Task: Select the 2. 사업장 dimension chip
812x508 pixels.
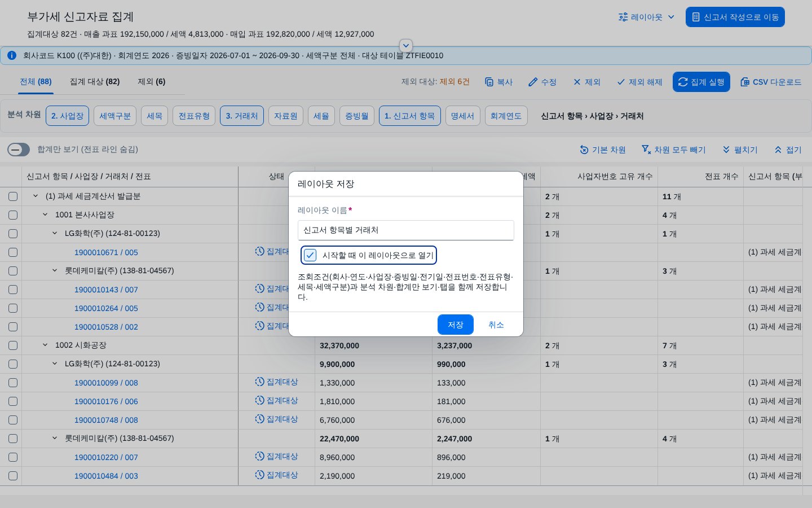Action: [x=68, y=116]
